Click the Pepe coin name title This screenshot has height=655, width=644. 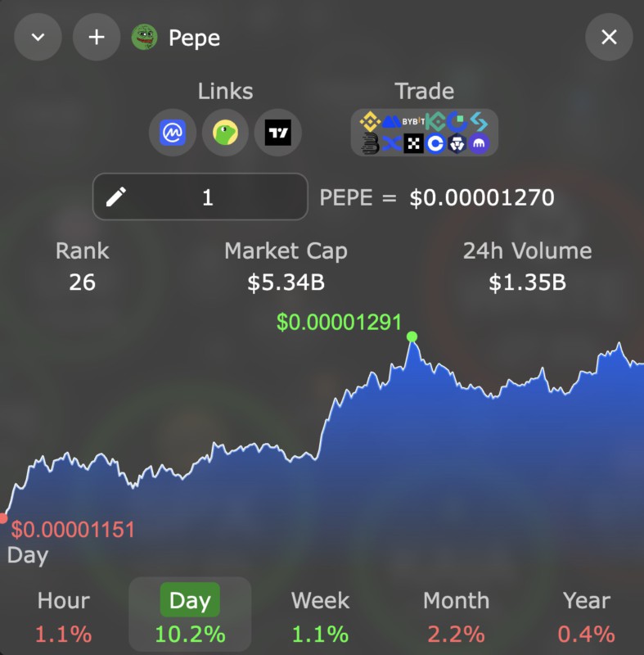point(194,38)
